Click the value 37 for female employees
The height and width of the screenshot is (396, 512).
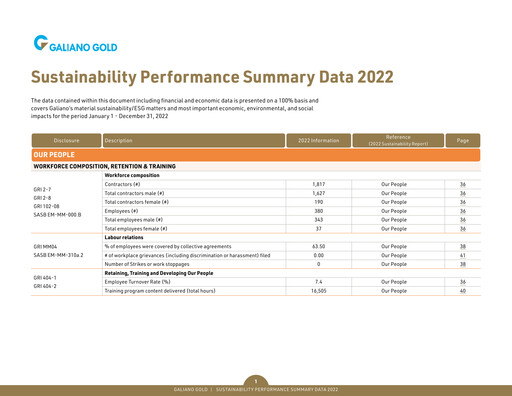[x=319, y=229]
